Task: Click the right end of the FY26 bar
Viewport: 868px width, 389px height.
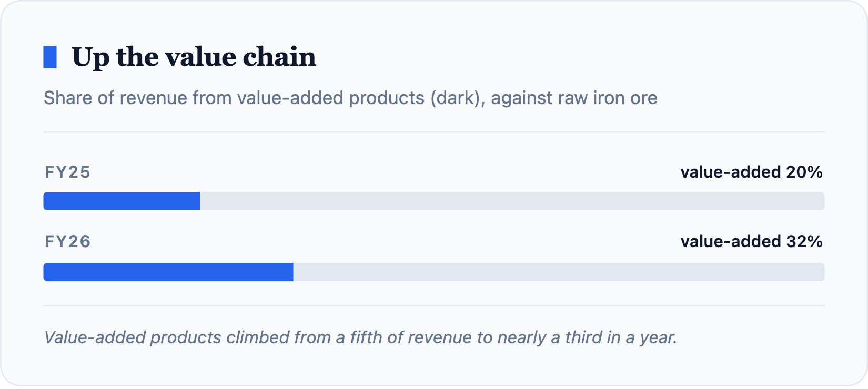Action: pyautogui.click(x=821, y=272)
